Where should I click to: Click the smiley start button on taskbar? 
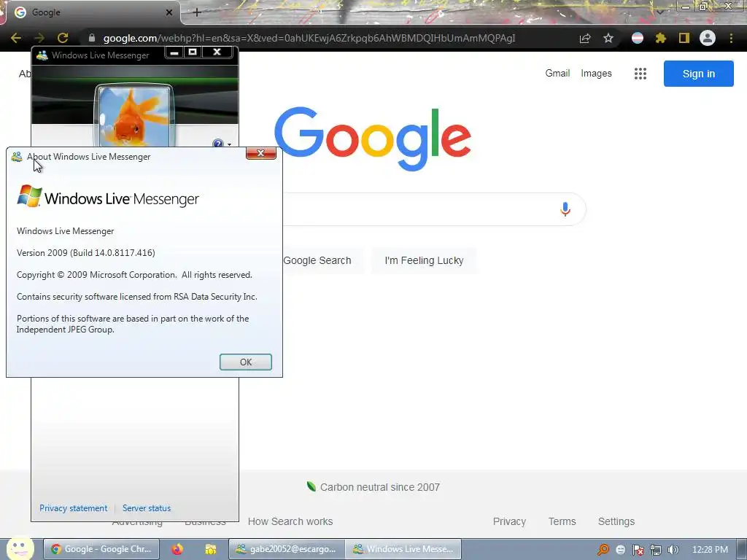click(19, 548)
